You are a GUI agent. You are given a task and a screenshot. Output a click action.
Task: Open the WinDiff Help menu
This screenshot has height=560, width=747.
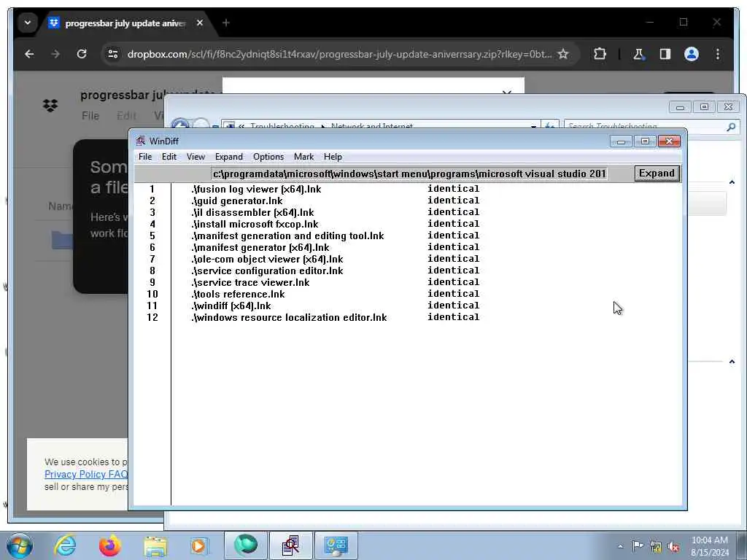[x=333, y=157]
